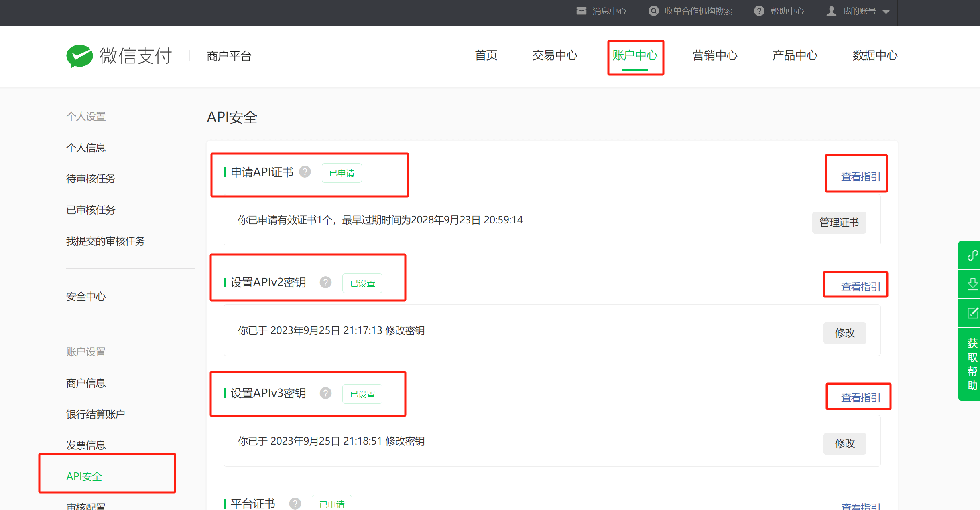
Task: Click 修改 button for APIv3密钥
Action: [845, 444]
